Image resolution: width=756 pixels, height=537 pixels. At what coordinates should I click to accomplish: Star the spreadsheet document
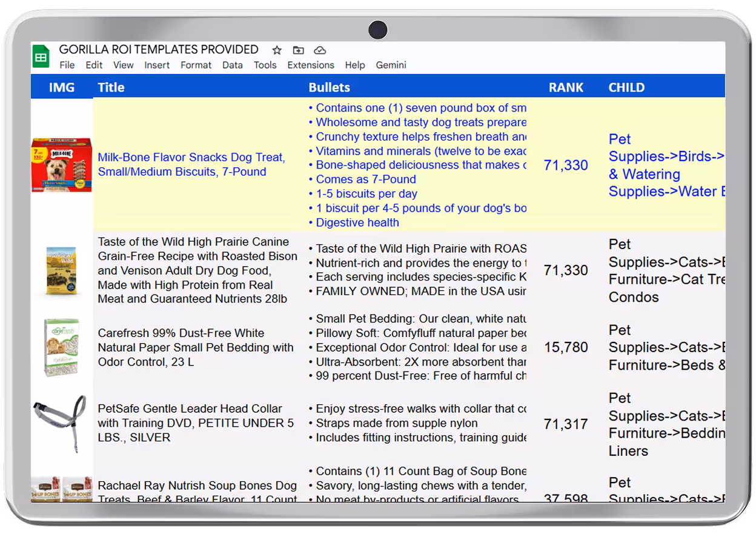point(277,50)
